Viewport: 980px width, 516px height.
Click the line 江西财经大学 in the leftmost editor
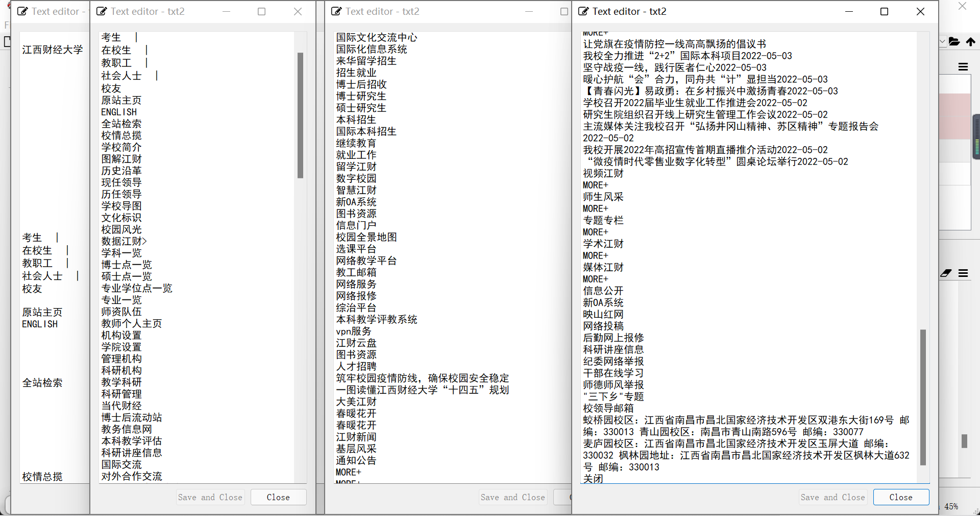[52, 50]
